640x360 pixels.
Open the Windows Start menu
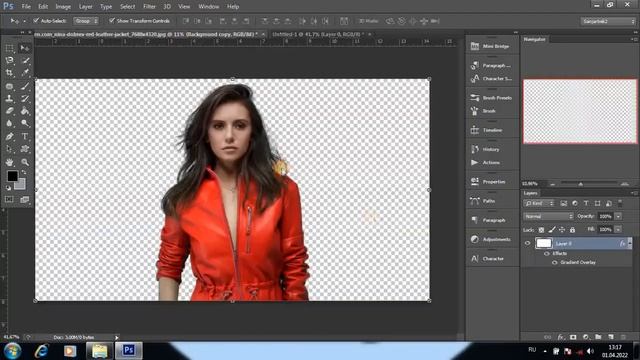pyautogui.click(x=12, y=351)
